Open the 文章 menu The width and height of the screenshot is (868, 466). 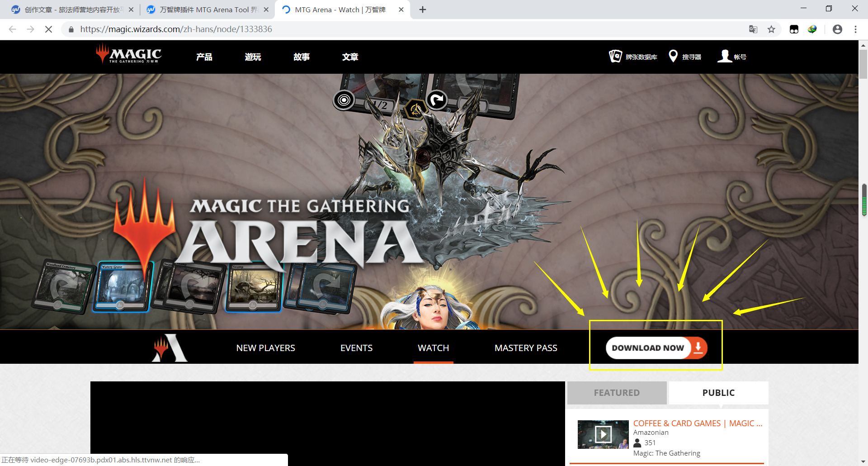(x=350, y=57)
